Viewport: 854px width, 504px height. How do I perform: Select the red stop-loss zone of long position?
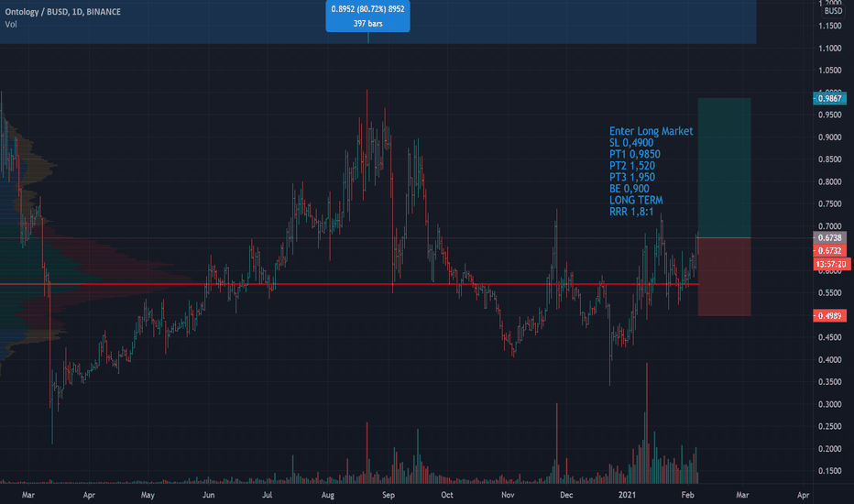click(x=725, y=277)
